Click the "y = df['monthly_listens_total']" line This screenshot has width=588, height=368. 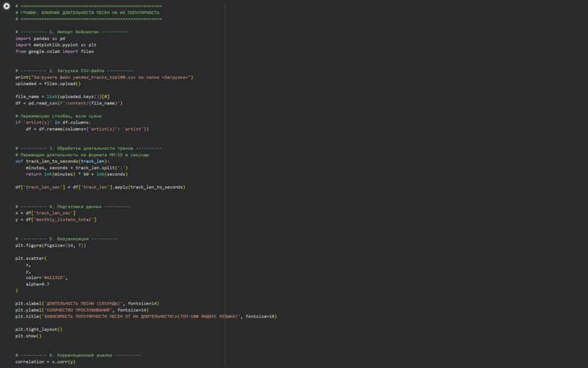(x=56, y=219)
